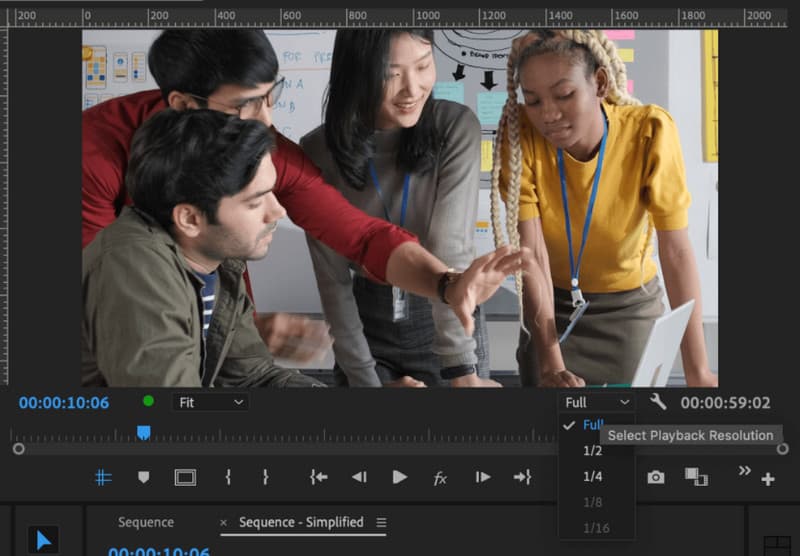800x556 pixels.
Task: Choose 1/4 playback resolution
Action: point(593,477)
